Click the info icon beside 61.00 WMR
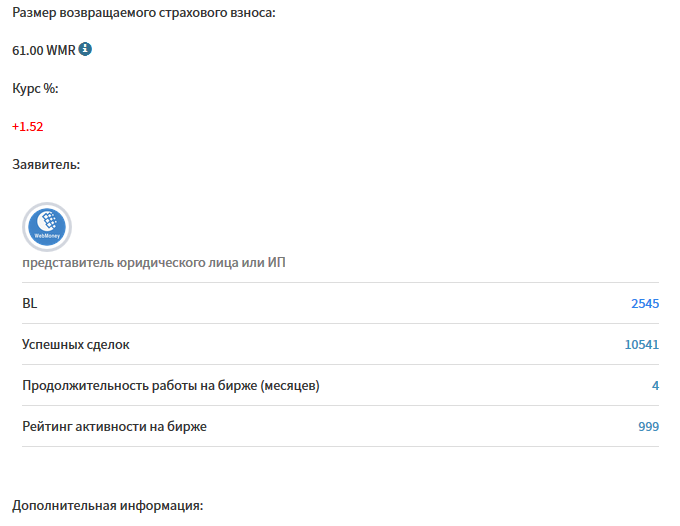 coord(85,49)
